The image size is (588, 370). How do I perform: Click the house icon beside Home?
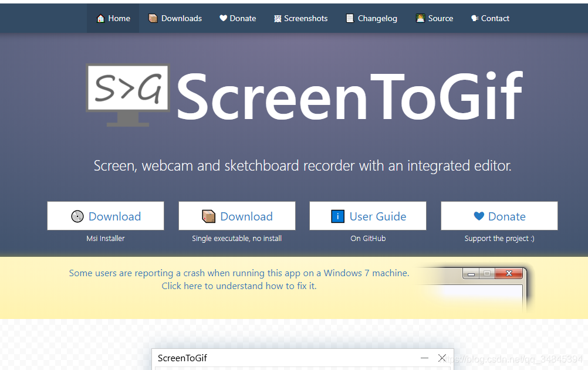click(100, 18)
